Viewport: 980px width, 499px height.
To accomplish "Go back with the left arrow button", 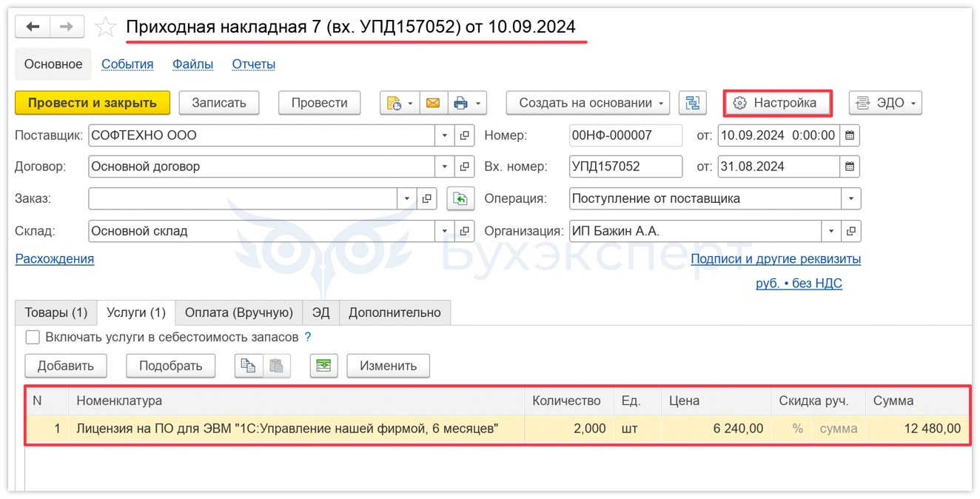I will coord(33,27).
